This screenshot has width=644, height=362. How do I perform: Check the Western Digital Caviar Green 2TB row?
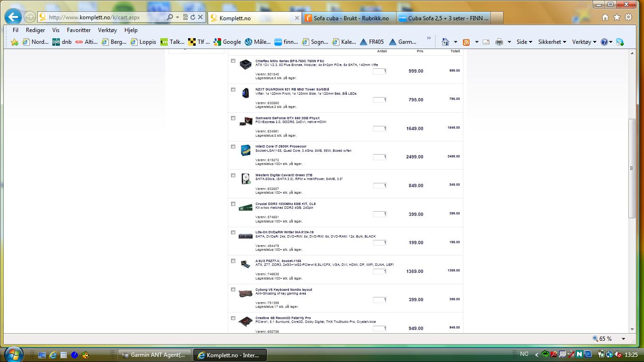tap(233, 175)
